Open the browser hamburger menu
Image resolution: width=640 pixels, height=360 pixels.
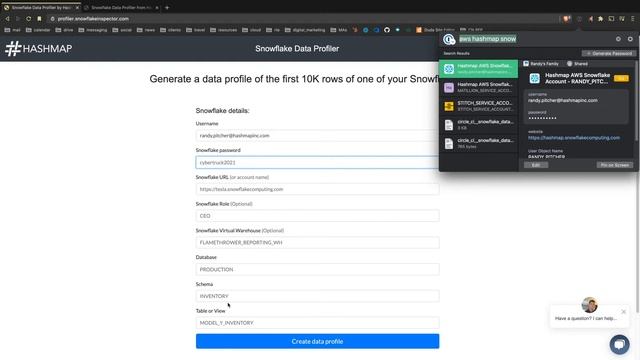tap(633, 19)
